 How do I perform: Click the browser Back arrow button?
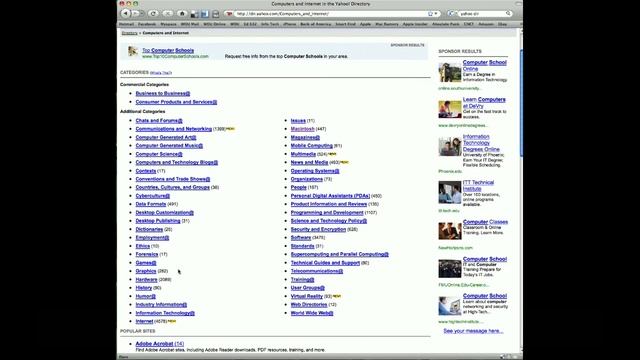point(125,13)
